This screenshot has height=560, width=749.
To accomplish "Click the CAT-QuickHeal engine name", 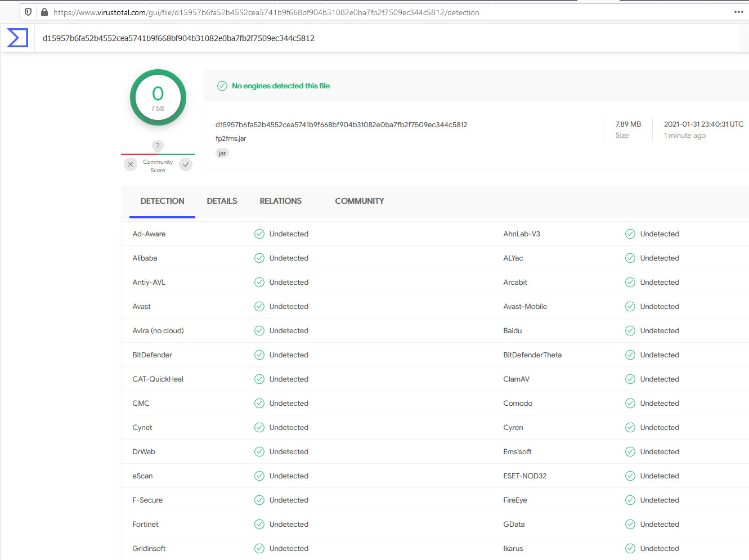I will tap(158, 379).
